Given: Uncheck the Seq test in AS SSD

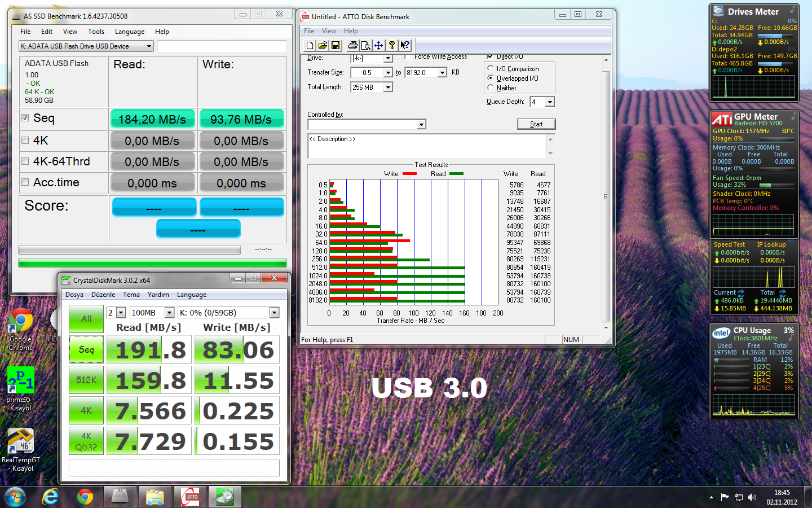Looking at the screenshot, I should (25, 118).
